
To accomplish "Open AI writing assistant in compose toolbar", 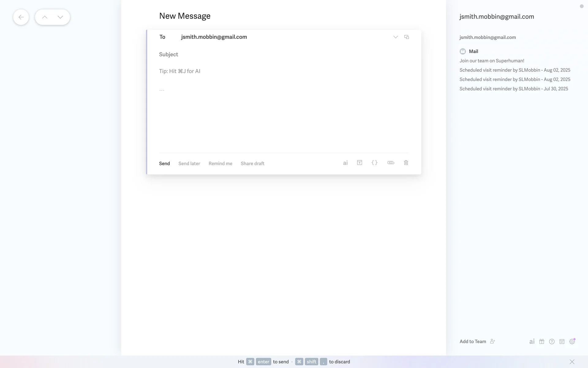I will (x=345, y=163).
